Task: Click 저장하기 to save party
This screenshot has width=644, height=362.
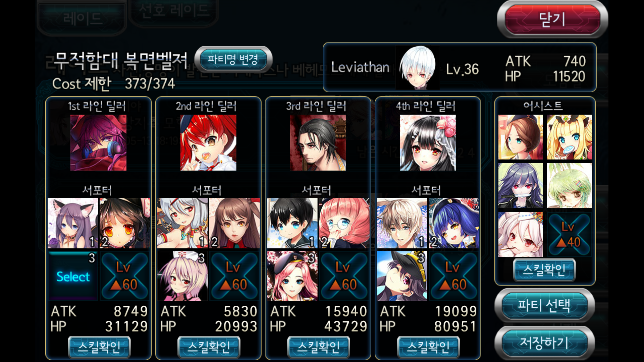Action: [x=544, y=343]
